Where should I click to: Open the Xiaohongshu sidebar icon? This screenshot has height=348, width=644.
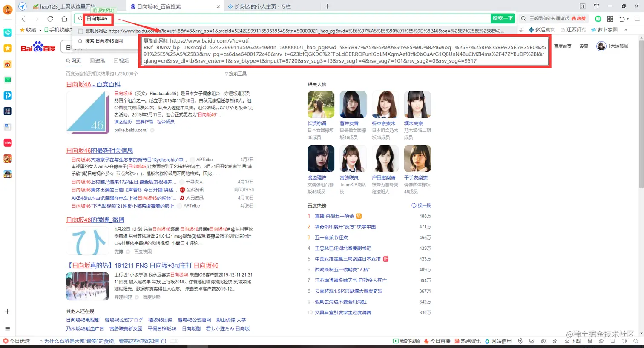point(8,143)
